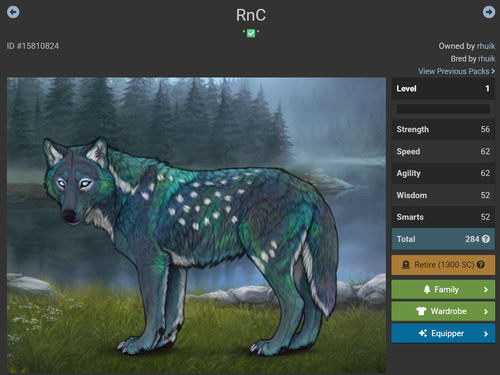Click the tree icon on Family button
The height and width of the screenshot is (375, 500).
pyautogui.click(x=427, y=289)
